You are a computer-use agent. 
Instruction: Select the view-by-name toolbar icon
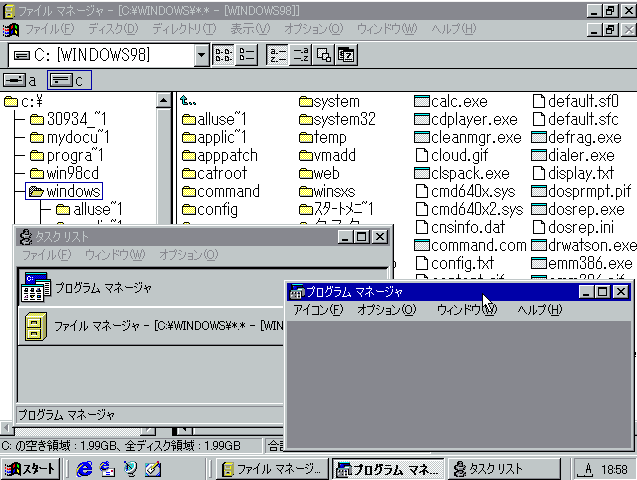(223, 55)
